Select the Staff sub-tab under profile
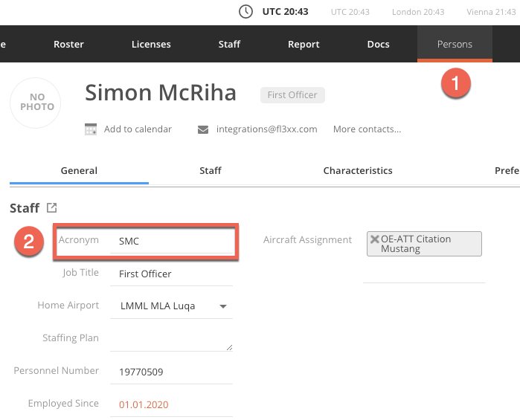520x420 pixels. [x=211, y=170]
